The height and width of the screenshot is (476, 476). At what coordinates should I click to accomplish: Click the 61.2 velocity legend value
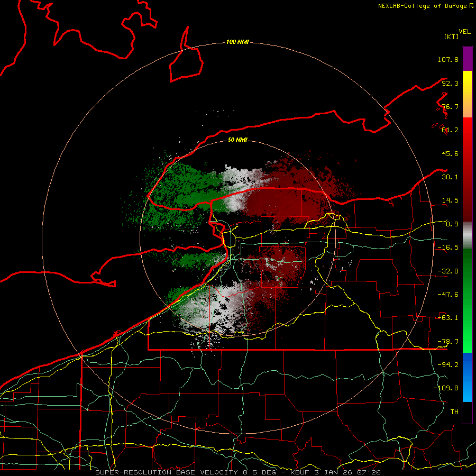click(x=450, y=130)
